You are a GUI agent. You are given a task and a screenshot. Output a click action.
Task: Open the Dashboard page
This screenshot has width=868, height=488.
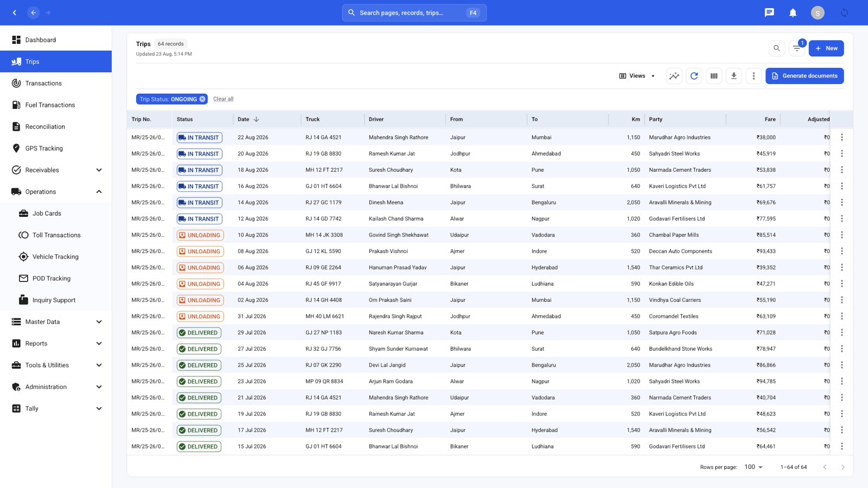tap(56, 40)
